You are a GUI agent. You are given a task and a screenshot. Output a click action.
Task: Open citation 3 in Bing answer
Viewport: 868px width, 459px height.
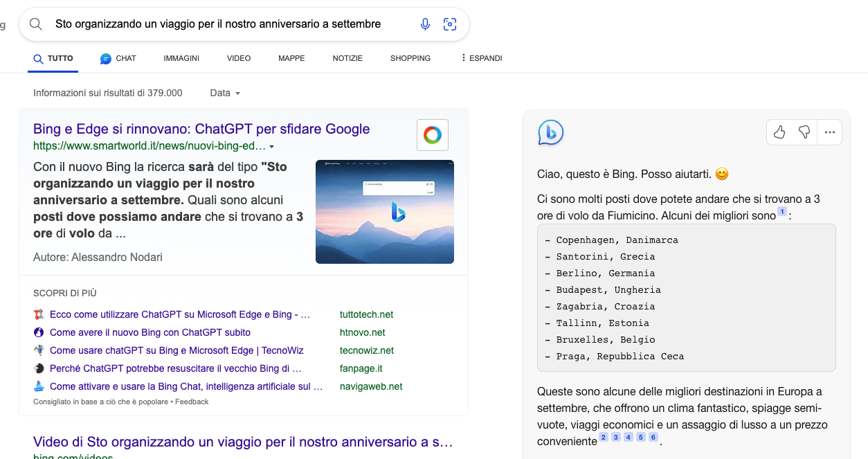[616, 437]
